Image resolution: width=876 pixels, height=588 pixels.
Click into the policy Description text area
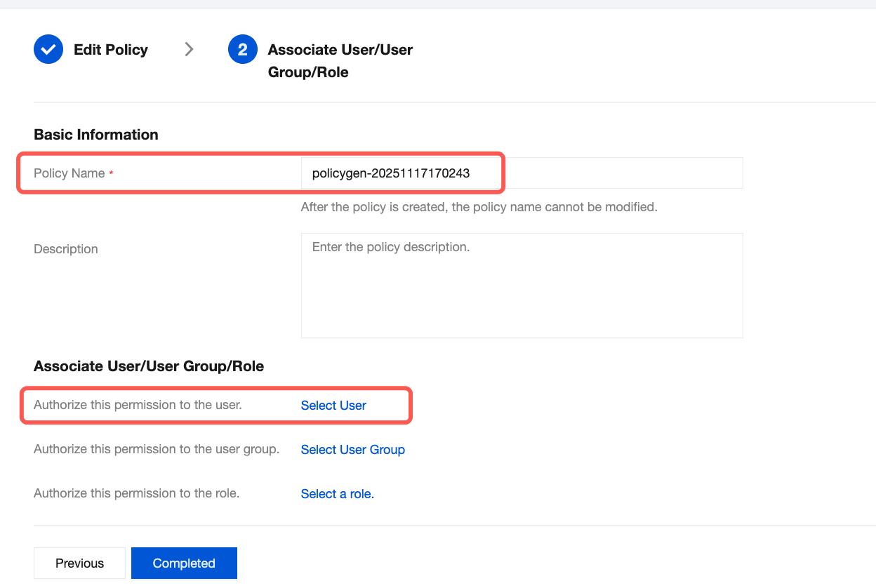[x=521, y=285]
